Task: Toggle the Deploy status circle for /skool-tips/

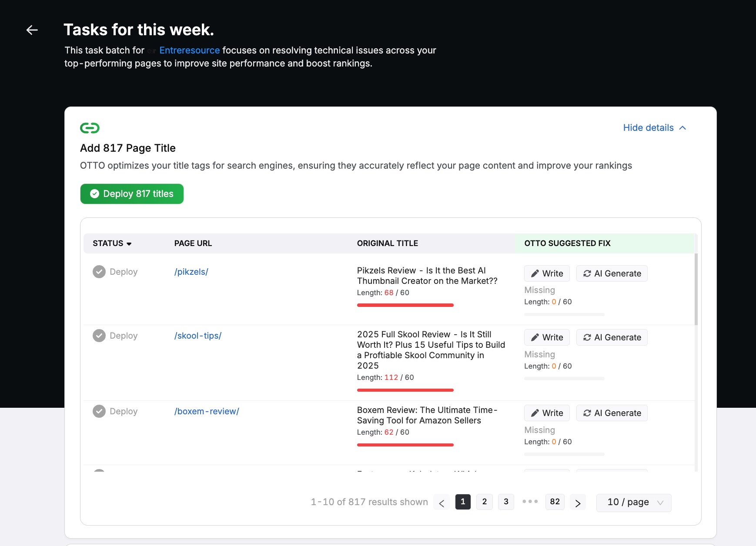Action: [100, 335]
